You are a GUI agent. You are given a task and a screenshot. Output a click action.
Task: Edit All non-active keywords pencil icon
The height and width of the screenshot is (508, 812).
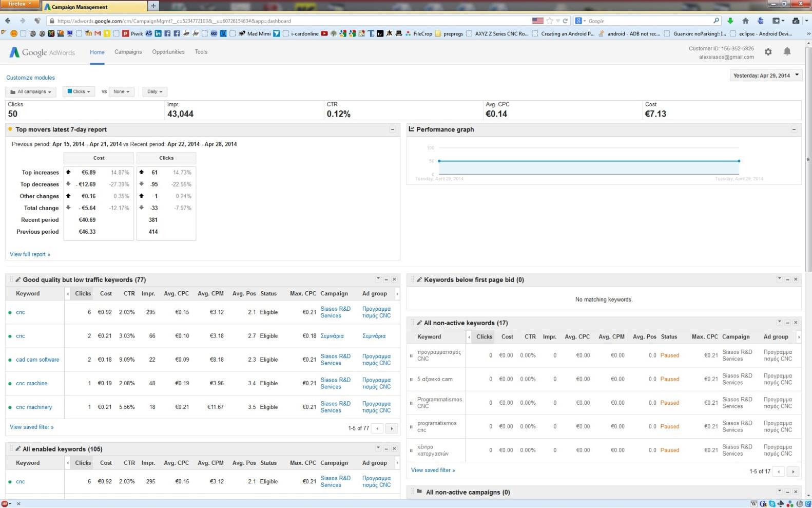[x=419, y=323]
